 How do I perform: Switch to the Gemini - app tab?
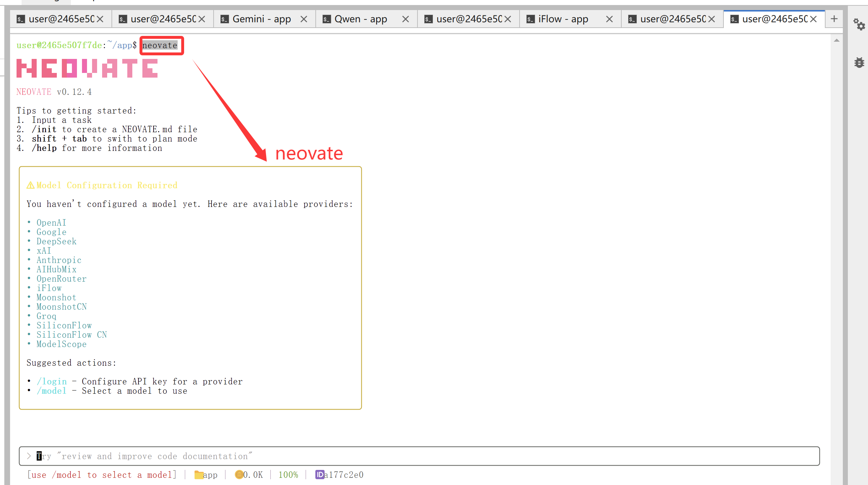tap(261, 19)
